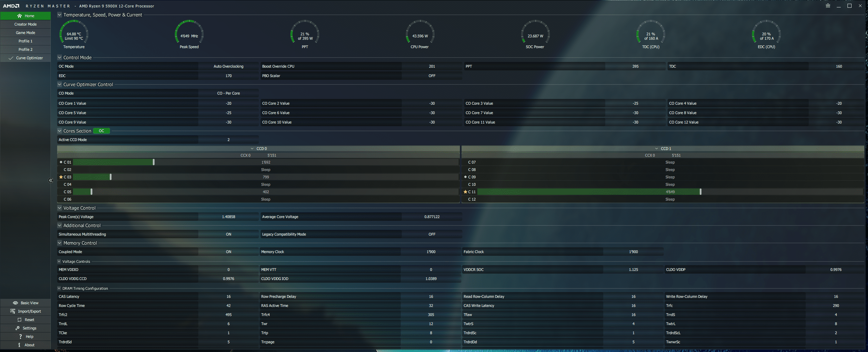Click the bug report icon in the title bar

tap(828, 6)
